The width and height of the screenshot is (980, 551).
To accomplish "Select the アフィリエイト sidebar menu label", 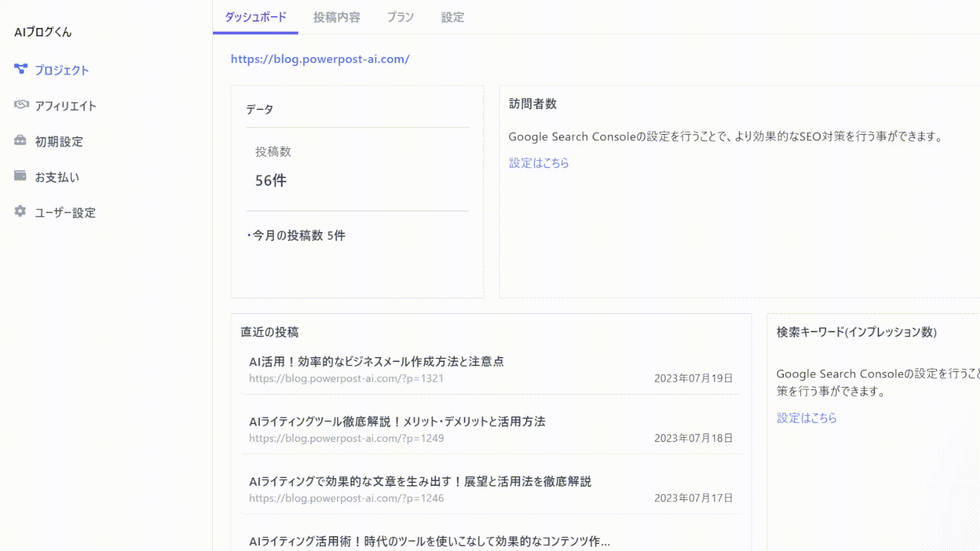I will coord(65,106).
